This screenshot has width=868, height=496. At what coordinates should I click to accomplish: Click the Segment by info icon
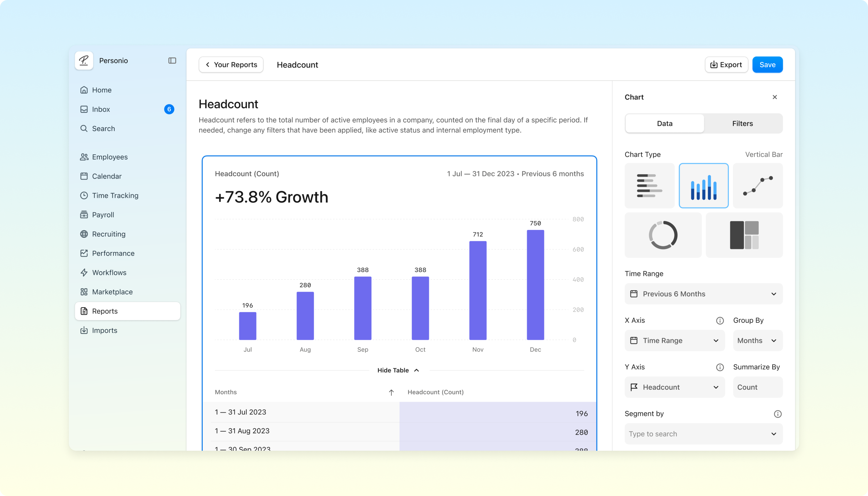[777, 414]
